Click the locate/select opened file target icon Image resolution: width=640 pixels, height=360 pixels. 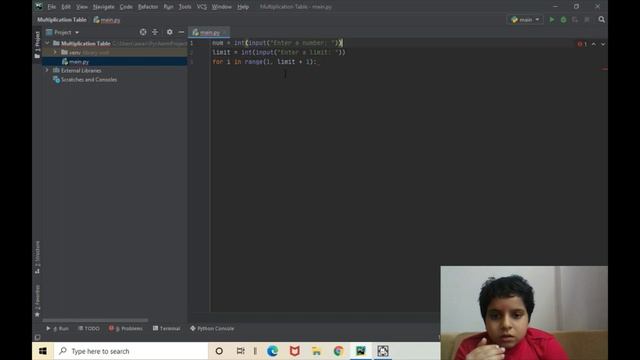click(x=143, y=32)
